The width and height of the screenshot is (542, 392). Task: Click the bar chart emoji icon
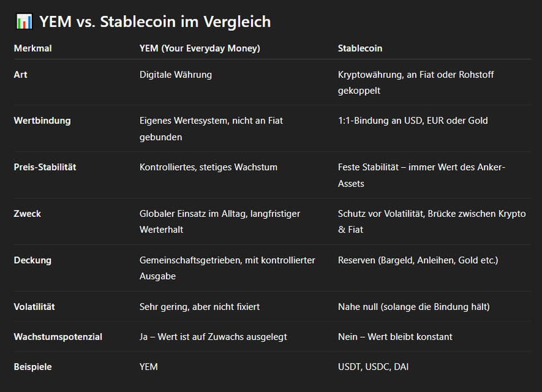[24, 21]
